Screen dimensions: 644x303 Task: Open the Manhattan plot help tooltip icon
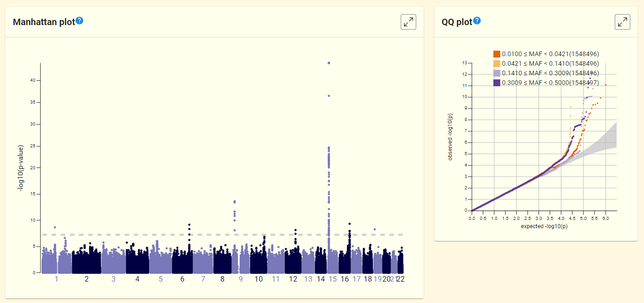79,21
